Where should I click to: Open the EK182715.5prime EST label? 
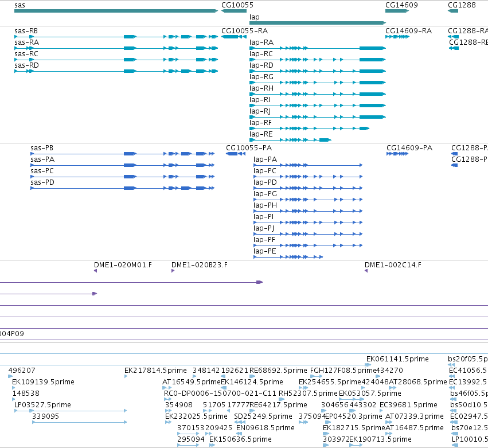[x=354, y=428]
